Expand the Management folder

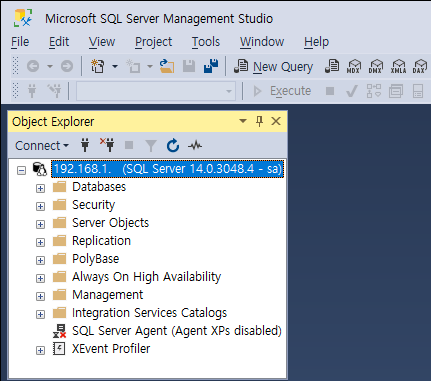(40, 296)
